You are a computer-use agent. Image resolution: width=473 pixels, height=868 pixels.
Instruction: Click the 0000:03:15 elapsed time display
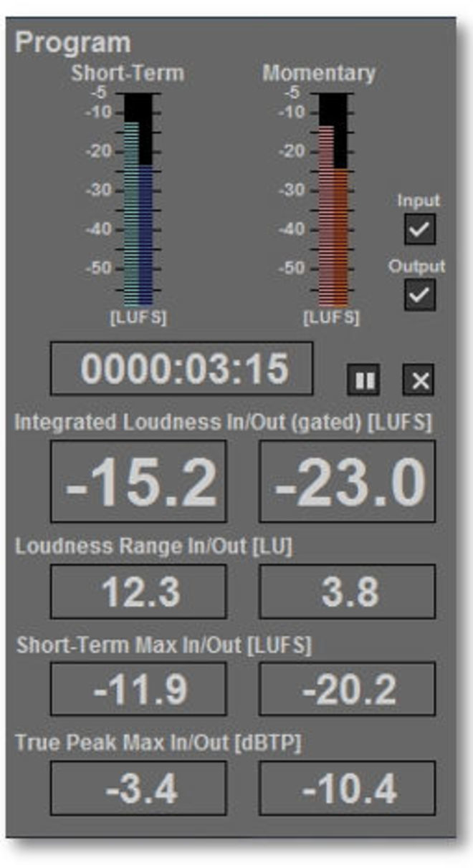(x=181, y=368)
